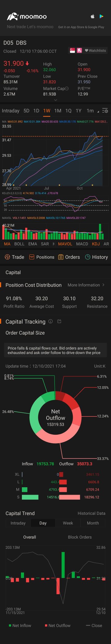
Task: Tap the Singapore flag market icon
Action: point(72,50)
